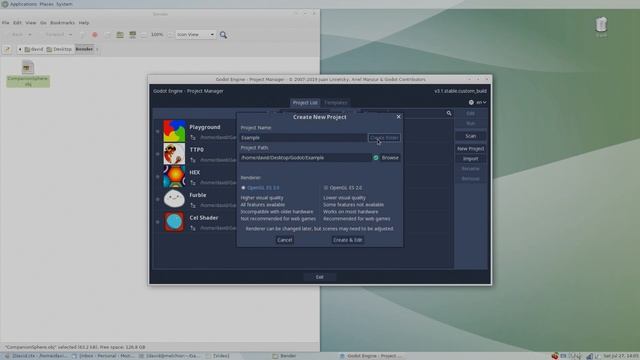Image resolution: width=640 pixels, height=360 pixels.
Task: Toggle favorite star for Furble project
Action: click(x=158, y=199)
